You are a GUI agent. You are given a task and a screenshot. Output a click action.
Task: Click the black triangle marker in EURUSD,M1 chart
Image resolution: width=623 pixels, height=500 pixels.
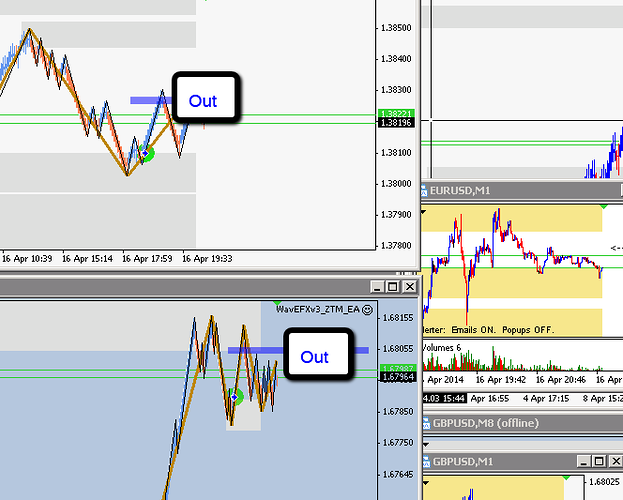[x=424, y=212]
